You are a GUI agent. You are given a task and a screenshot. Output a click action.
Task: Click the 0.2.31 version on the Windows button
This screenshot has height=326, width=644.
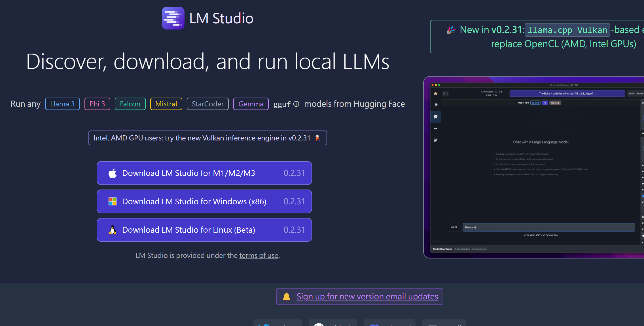(x=294, y=201)
